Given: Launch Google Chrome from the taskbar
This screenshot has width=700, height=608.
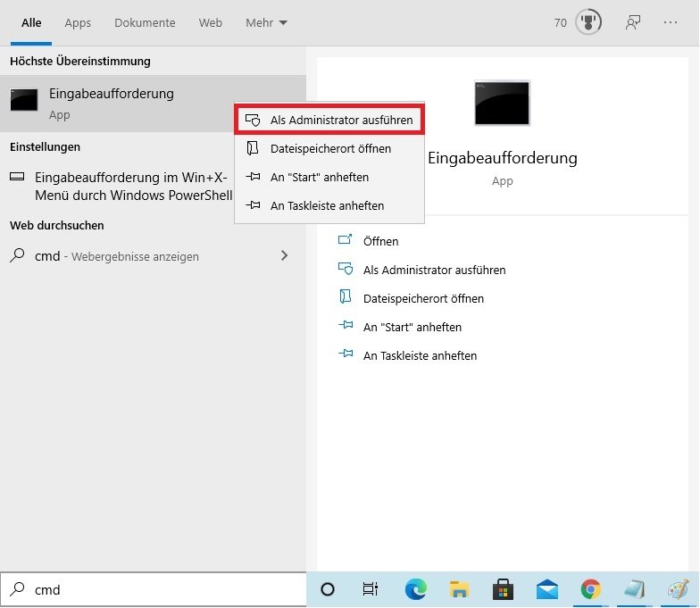Looking at the screenshot, I should click(x=590, y=589).
